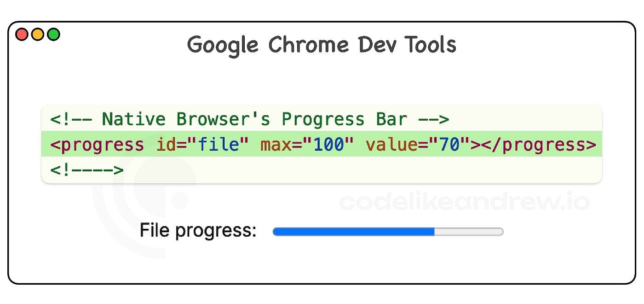Click the codelikeandrew.io watermark text
Viewport: 644px width, 304px height.
tap(464, 202)
